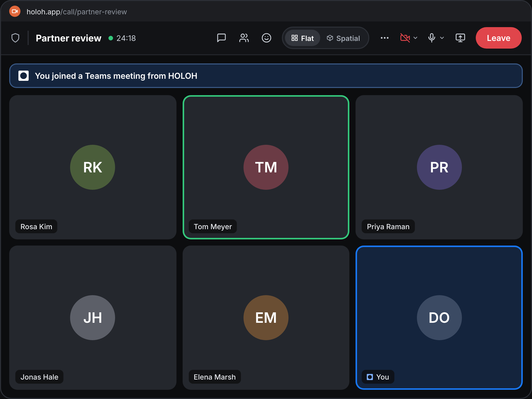Select Jonas Hale's video tile

(93, 318)
